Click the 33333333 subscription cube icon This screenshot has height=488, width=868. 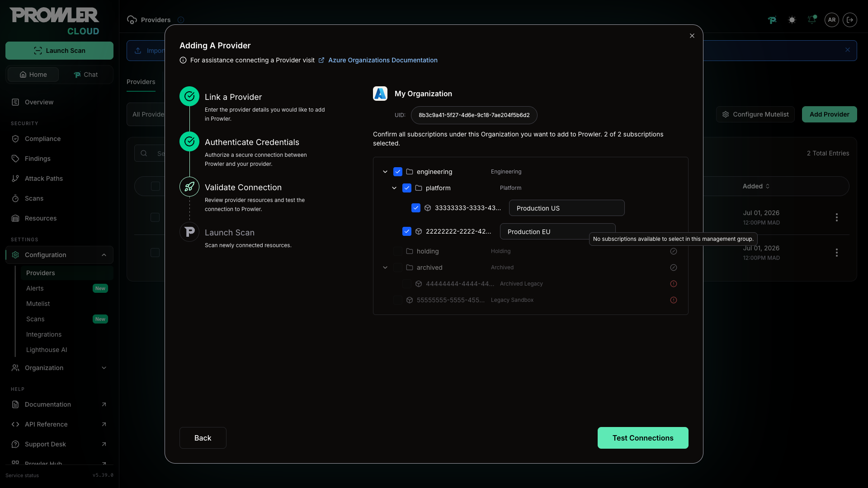(x=428, y=208)
